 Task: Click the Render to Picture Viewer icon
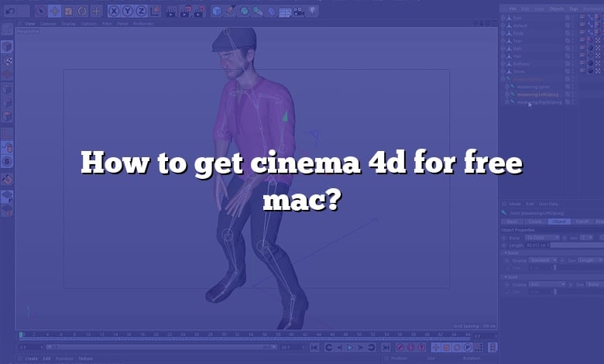point(185,12)
